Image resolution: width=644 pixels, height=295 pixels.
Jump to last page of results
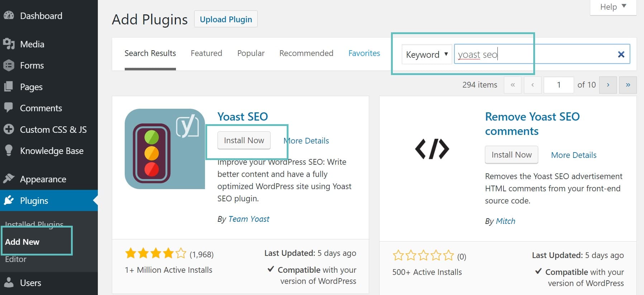[628, 85]
